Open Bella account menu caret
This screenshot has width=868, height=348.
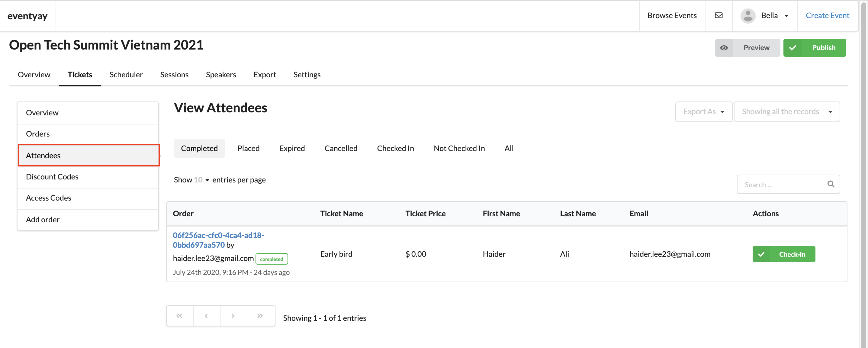coord(786,16)
